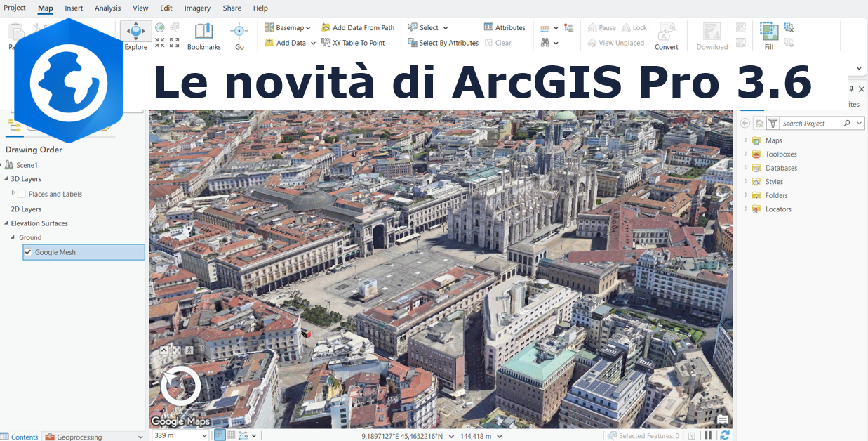Check the Places and Labels layer checkbox
The width and height of the screenshot is (868, 441).
pos(22,194)
